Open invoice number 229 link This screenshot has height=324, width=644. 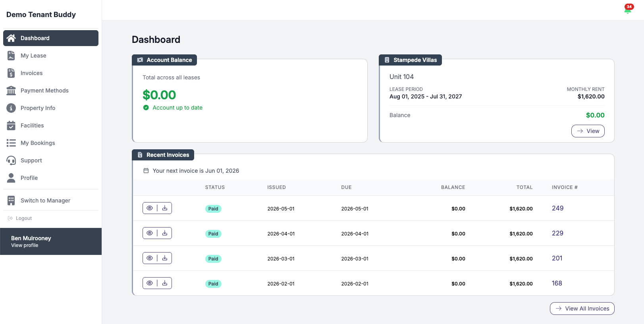click(x=557, y=233)
